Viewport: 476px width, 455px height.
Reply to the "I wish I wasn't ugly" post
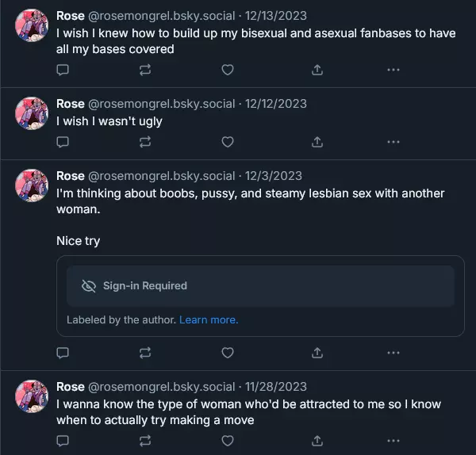(63, 142)
